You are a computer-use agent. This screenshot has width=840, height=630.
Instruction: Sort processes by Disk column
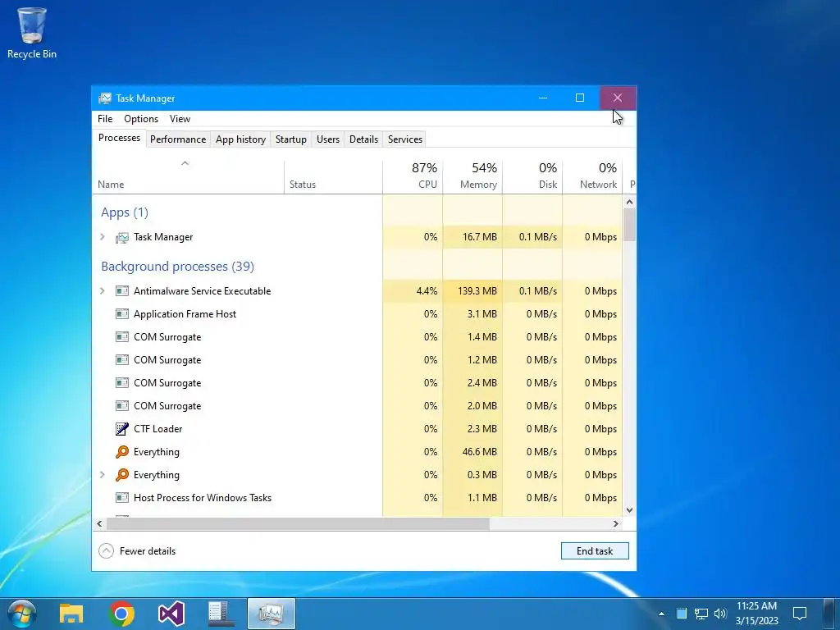click(532, 177)
